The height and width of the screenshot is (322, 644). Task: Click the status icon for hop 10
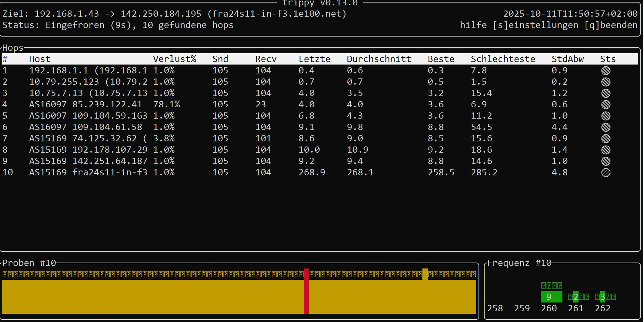[606, 173]
